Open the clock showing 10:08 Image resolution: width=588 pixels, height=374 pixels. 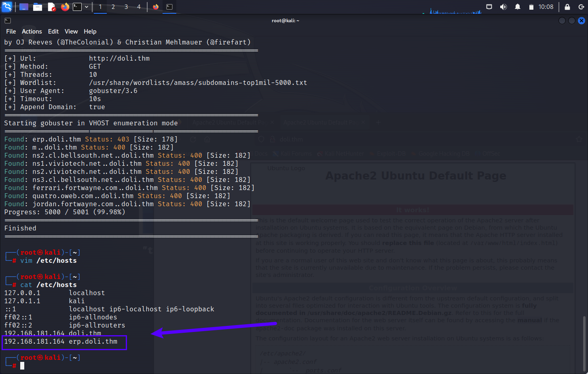point(546,7)
